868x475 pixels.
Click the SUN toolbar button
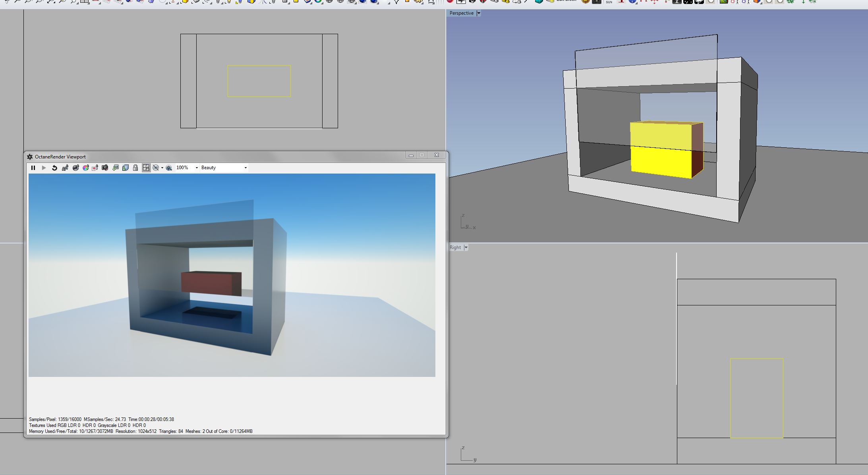(609, 2)
